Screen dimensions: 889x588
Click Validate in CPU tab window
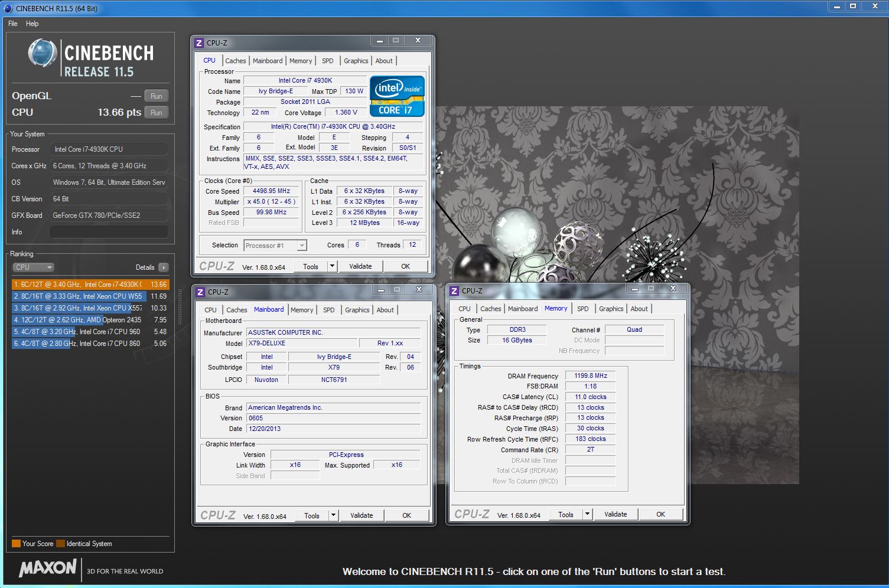point(360,266)
